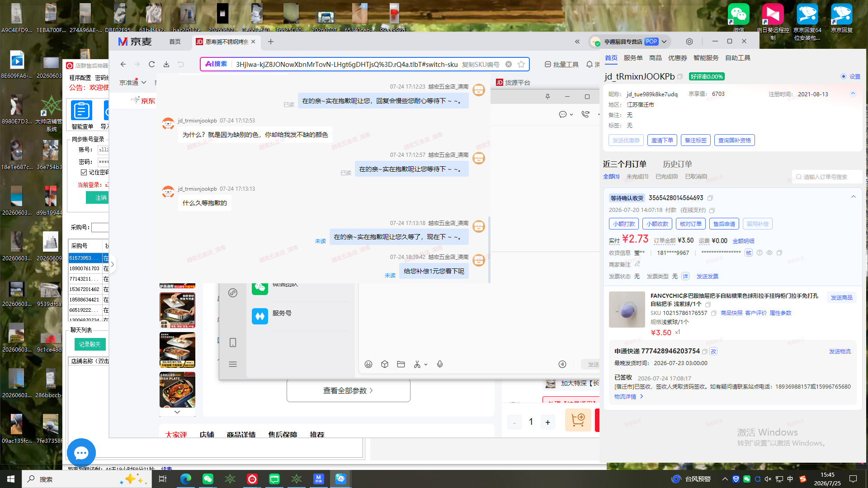This screenshot has width=868, height=488.
Task: Open a new tab in 京麦
Action: 271,42
